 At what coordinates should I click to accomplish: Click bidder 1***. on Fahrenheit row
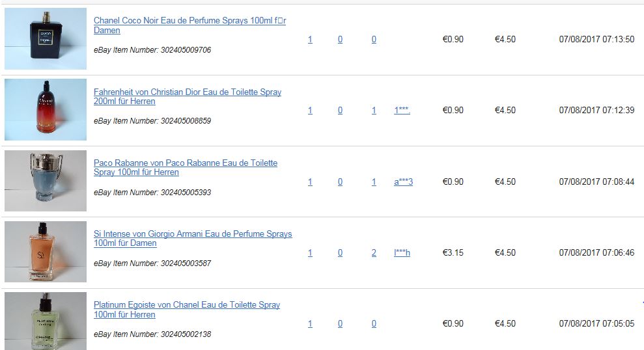402,110
